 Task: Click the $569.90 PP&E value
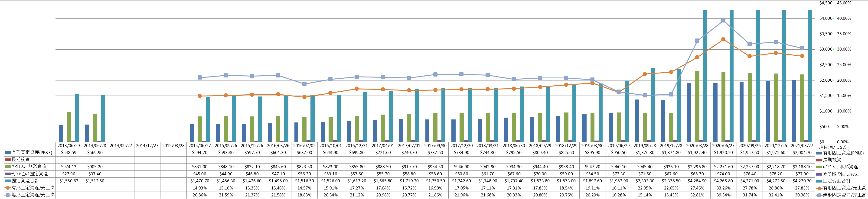click(x=95, y=153)
